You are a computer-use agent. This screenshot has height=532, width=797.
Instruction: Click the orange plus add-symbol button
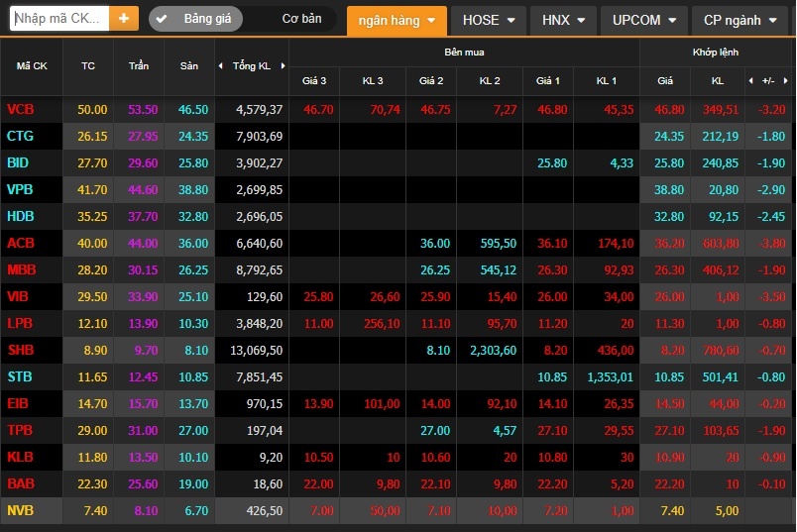coord(124,19)
